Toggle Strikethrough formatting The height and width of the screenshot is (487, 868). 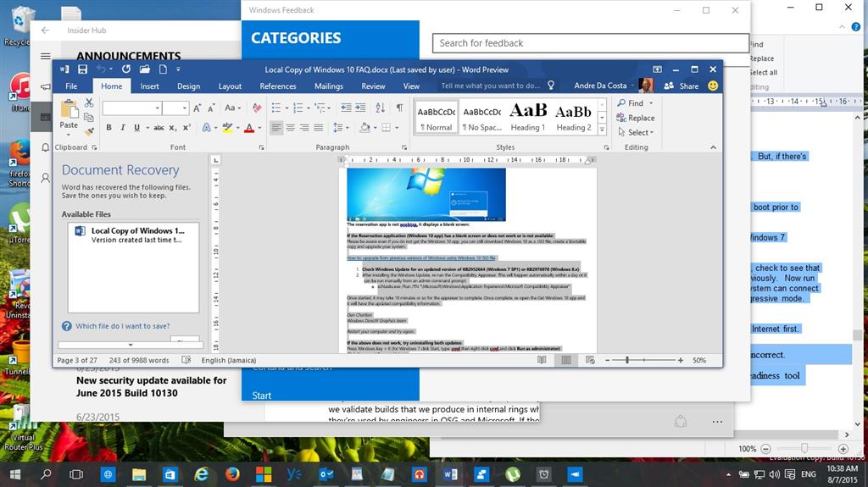tap(159, 128)
